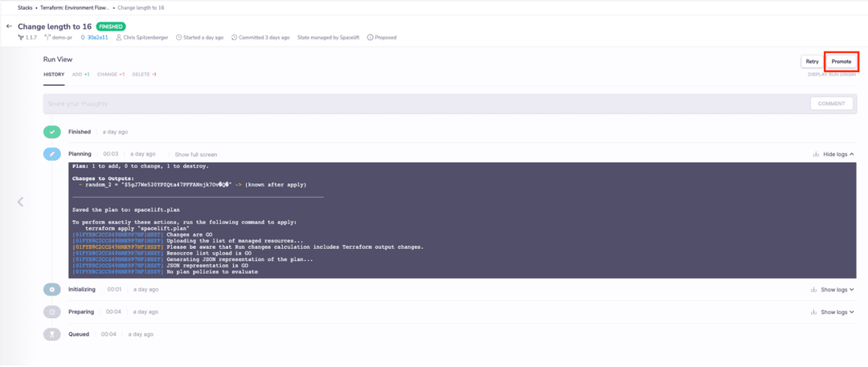The image size is (868, 367).
Task: Download the Preparing logs
Action: pos(813,312)
